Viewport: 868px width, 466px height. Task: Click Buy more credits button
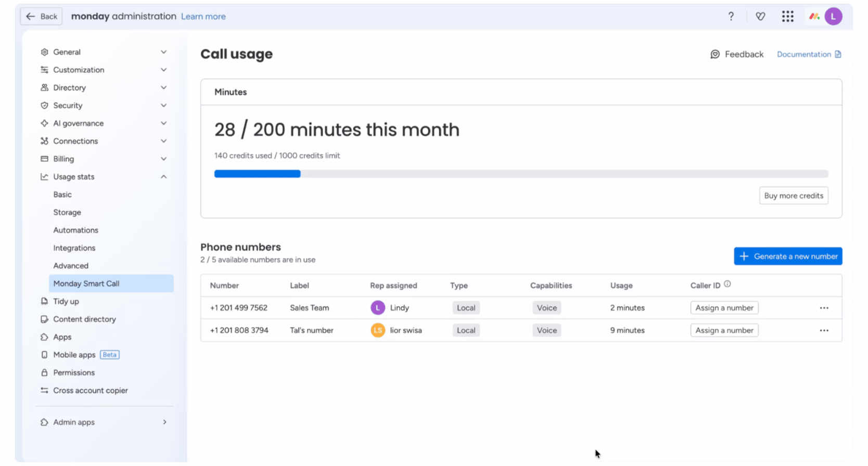794,196
